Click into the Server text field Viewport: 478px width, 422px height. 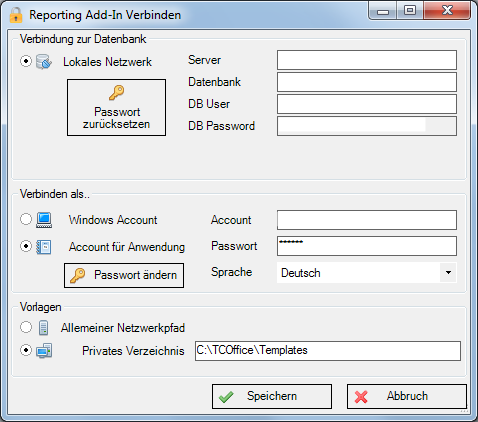tap(367, 60)
